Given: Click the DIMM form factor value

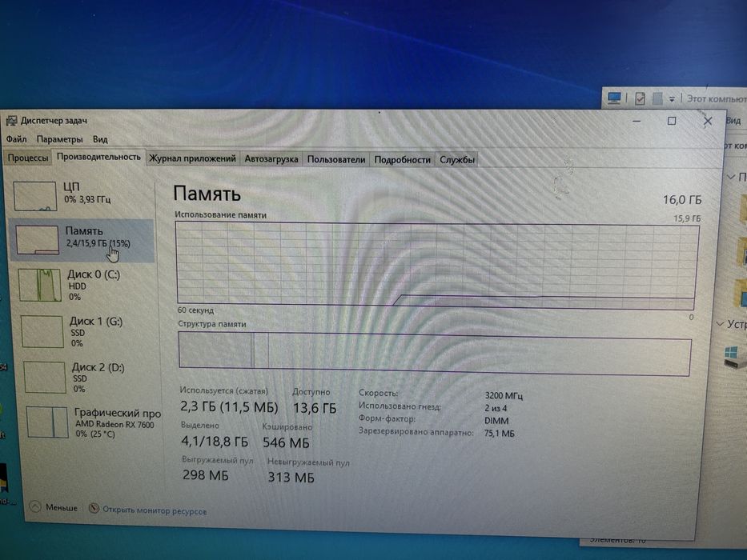Looking at the screenshot, I should click(x=496, y=421).
